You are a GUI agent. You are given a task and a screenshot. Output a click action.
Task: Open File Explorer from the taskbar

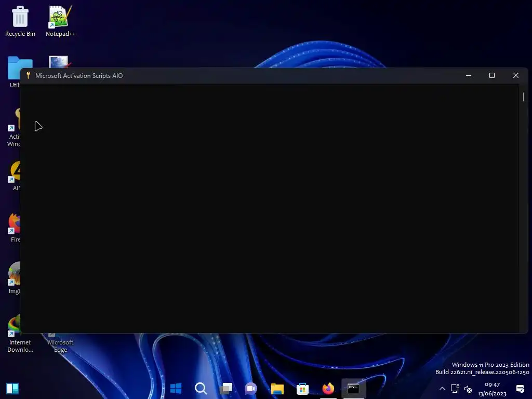(x=277, y=388)
